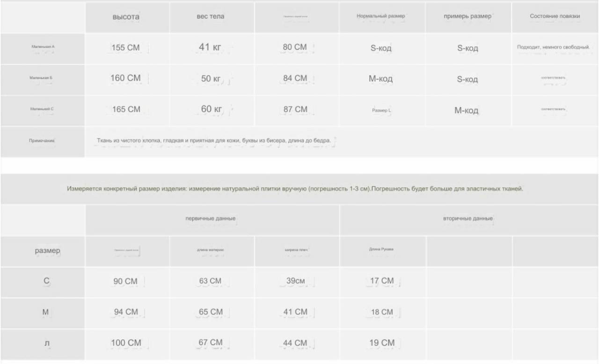Select the 19 CM sleeve length cell
The height and width of the screenshot is (364, 599).
pyautogui.click(x=382, y=343)
